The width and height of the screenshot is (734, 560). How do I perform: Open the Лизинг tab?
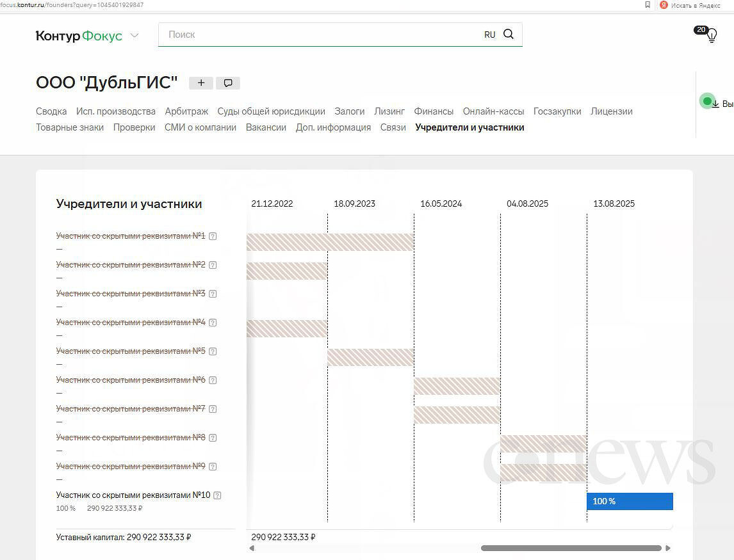(389, 111)
